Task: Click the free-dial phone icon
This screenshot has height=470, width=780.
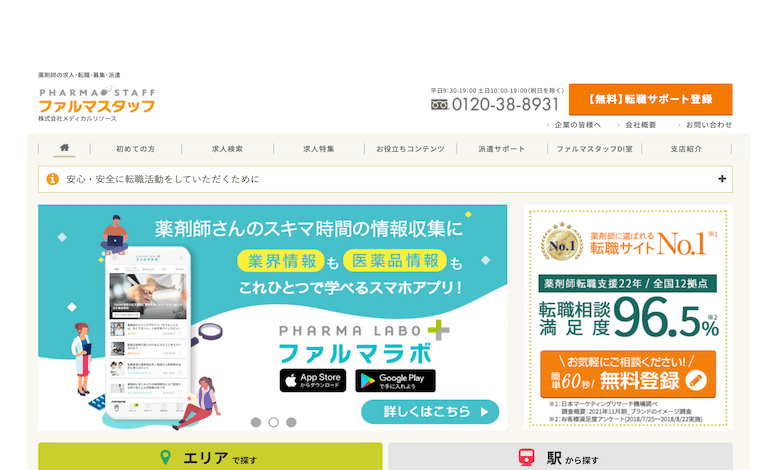Action: pyautogui.click(x=440, y=104)
